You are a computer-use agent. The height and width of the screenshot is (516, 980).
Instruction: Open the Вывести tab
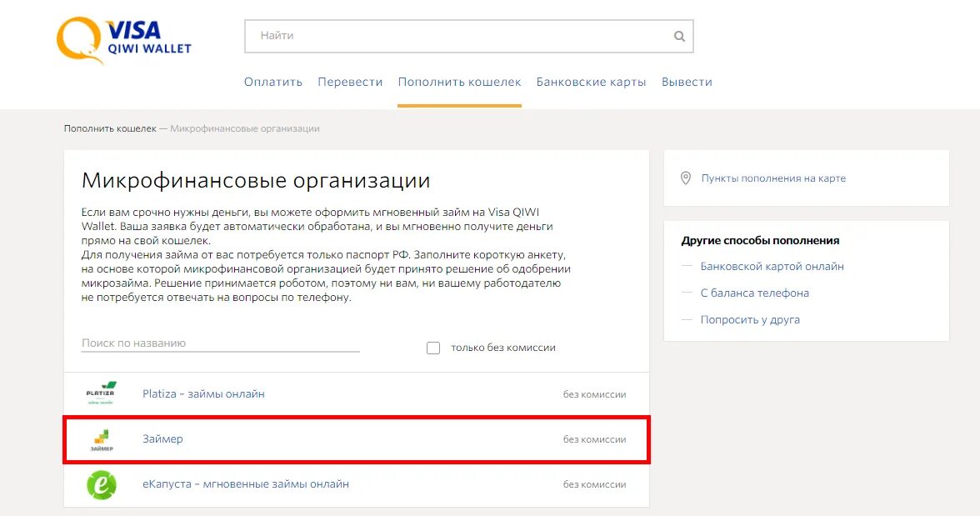687,82
